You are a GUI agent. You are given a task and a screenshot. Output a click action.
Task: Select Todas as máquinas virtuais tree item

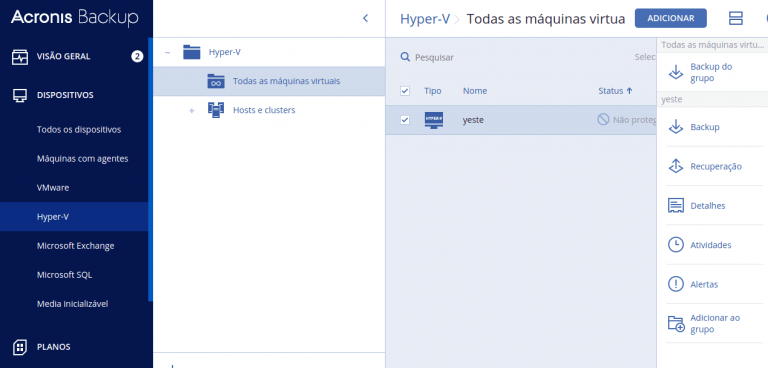269,81
